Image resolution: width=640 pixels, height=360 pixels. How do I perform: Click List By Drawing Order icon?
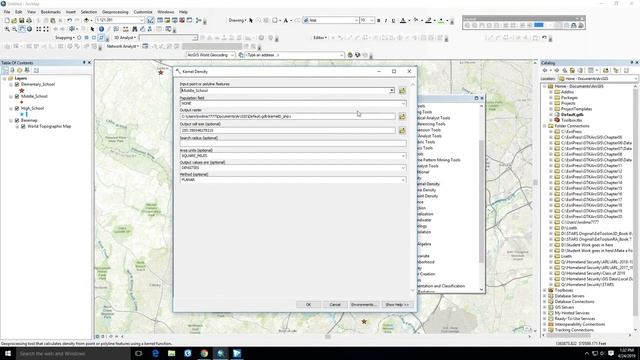(x=4, y=70)
